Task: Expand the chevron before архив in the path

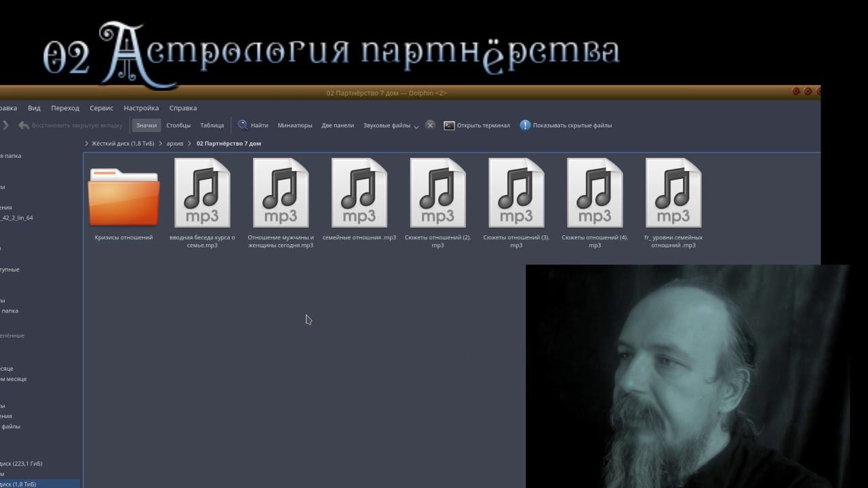Action: coord(161,144)
